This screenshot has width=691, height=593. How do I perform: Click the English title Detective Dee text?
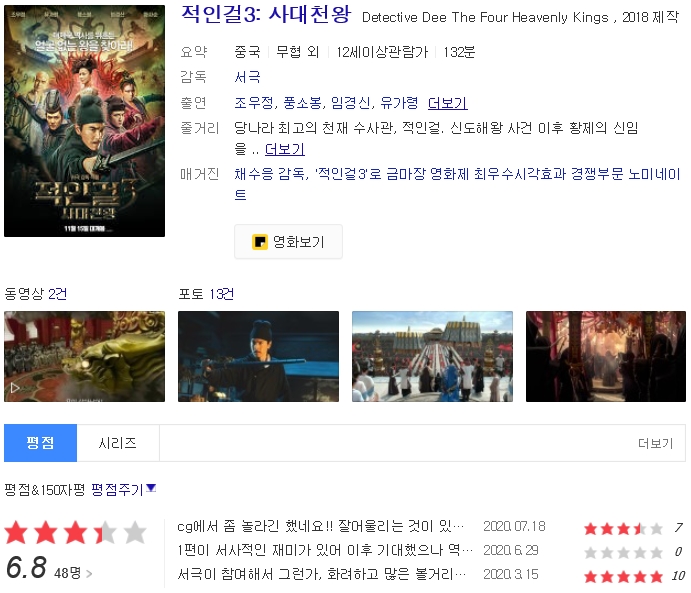485,17
